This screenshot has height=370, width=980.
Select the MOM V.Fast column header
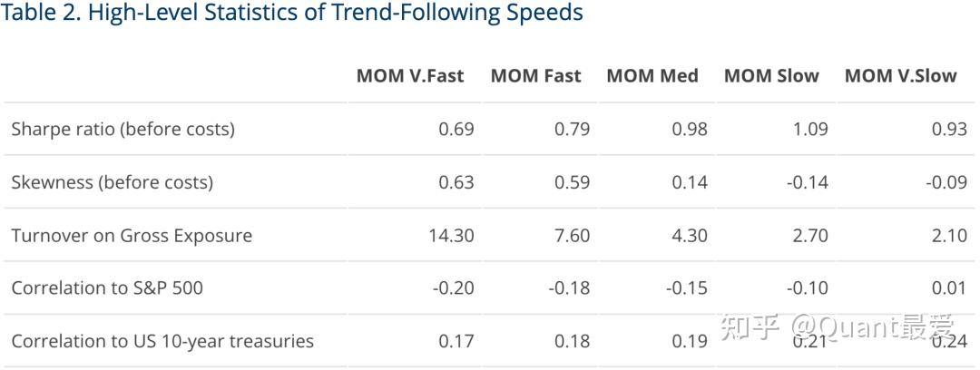pos(409,76)
